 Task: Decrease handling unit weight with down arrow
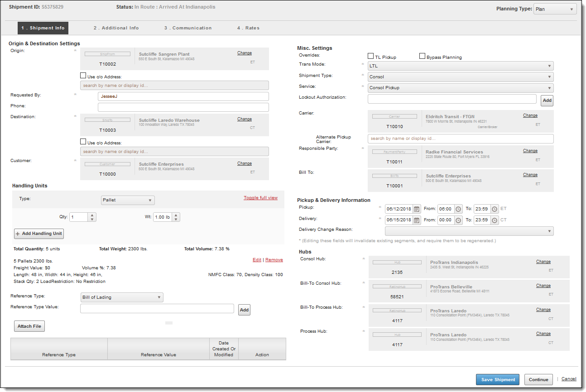176,220
